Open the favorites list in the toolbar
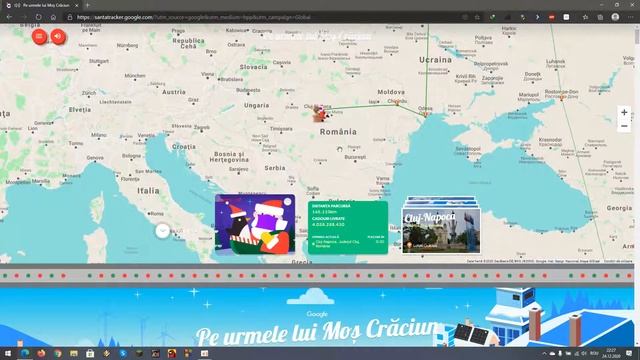Image resolution: width=640 pixels, height=360 pixels. [x=586, y=17]
